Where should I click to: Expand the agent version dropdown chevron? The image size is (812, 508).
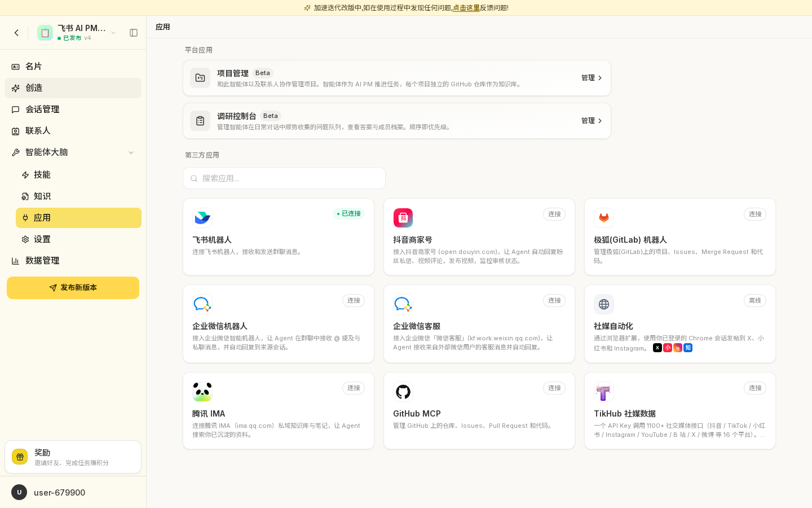pyautogui.click(x=113, y=33)
